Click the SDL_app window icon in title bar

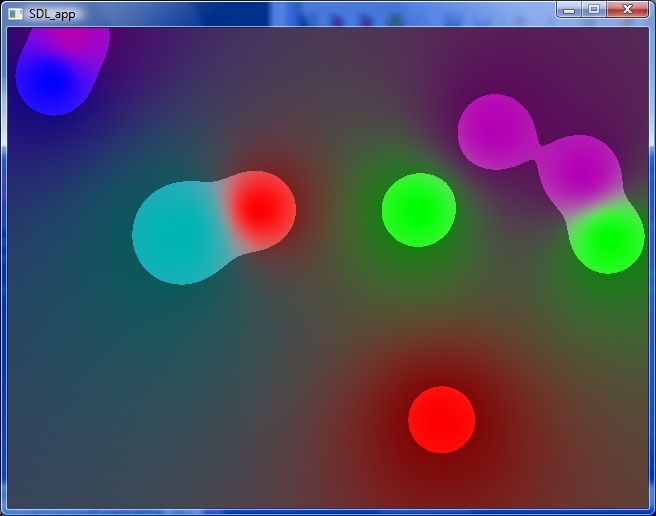15,14
